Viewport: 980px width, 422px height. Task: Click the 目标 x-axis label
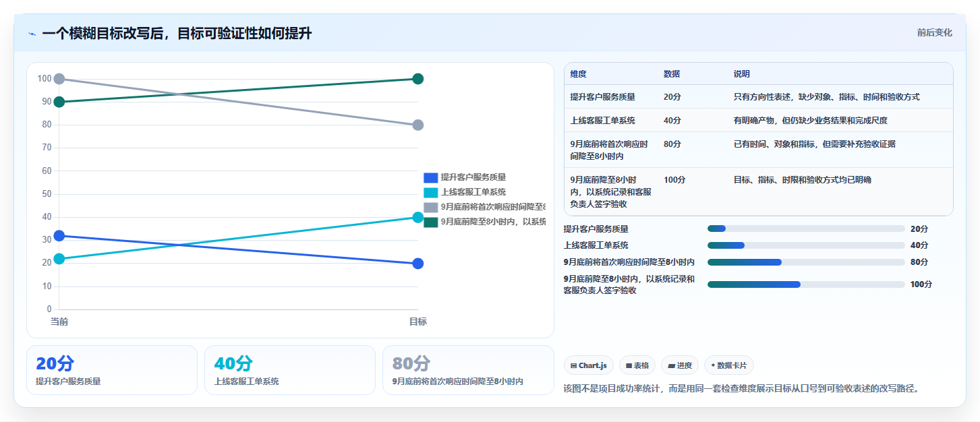(417, 322)
